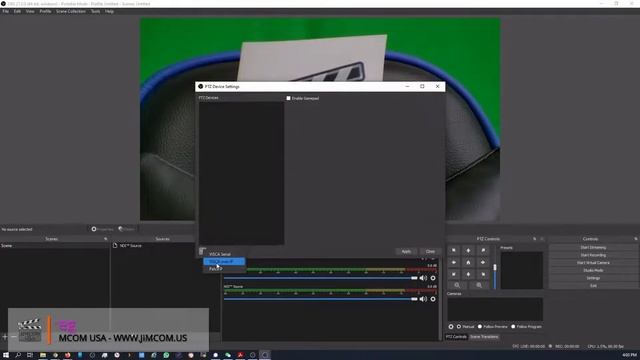Click the add PTZ device icon
The width and height of the screenshot is (640, 360).
[202, 251]
